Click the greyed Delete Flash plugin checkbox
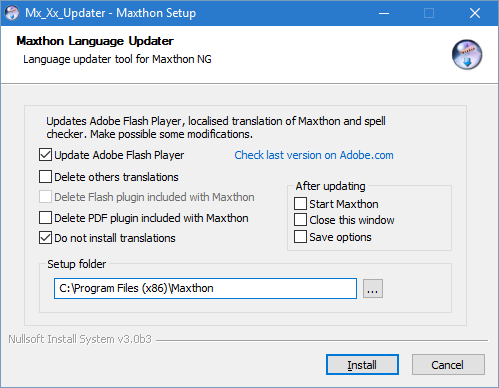Image resolution: width=499 pixels, height=388 pixels. click(45, 197)
